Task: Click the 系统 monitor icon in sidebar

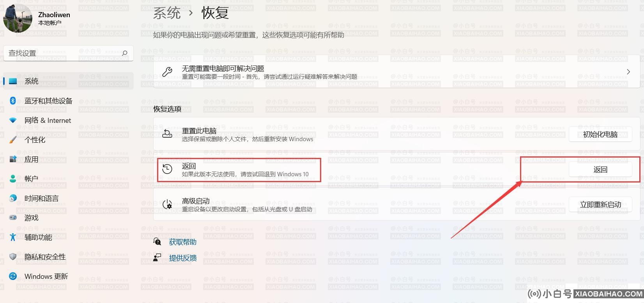Action: click(13, 81)
